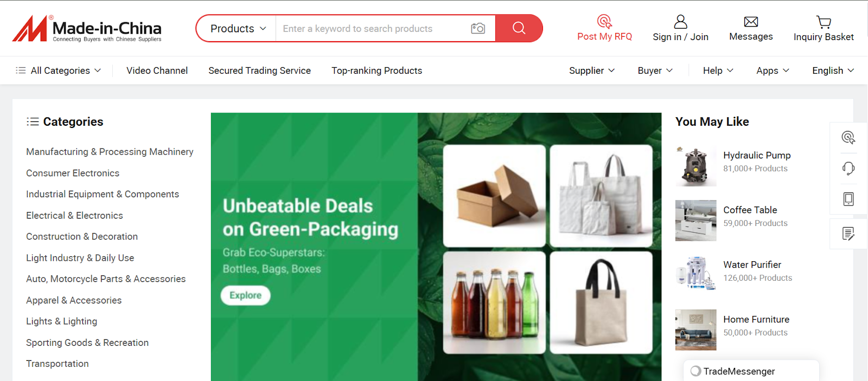
Task: Click the mobile app sidebar icon
Action: pyautogui.click(x=848, y=199)
